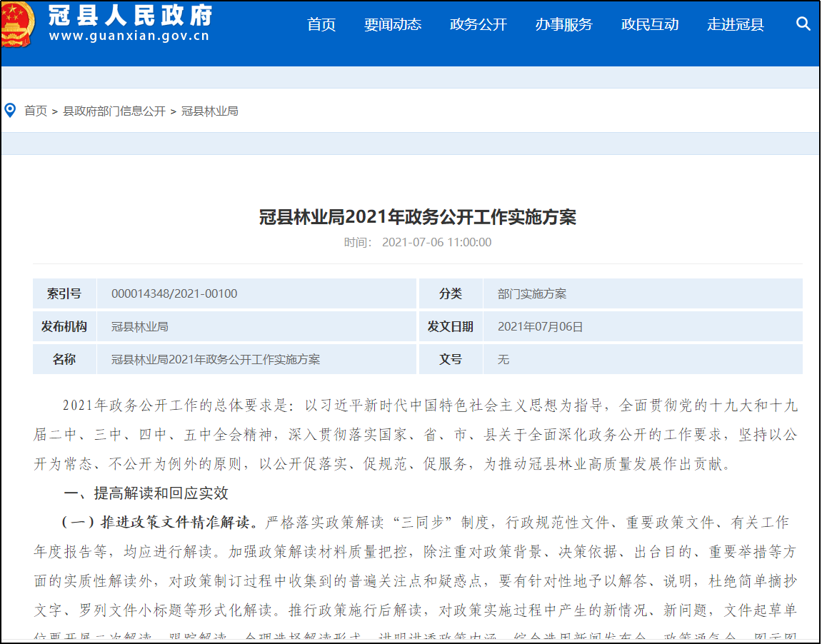Open the 首页 navigation menu item
This screenshot has height=644, width=822.
[321, 24]
